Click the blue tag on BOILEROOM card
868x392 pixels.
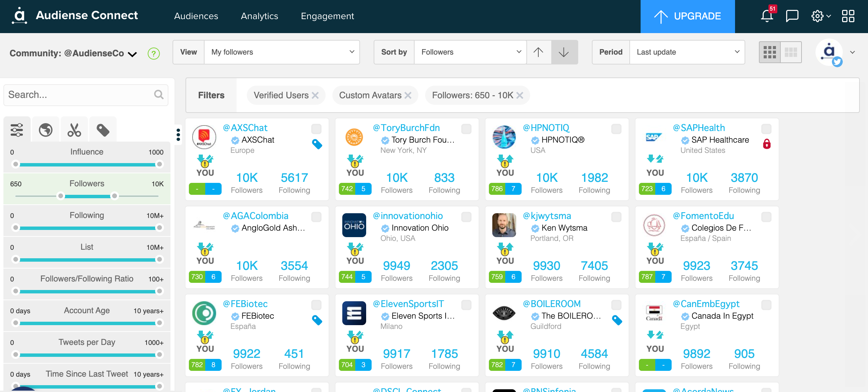pos(617,320)
